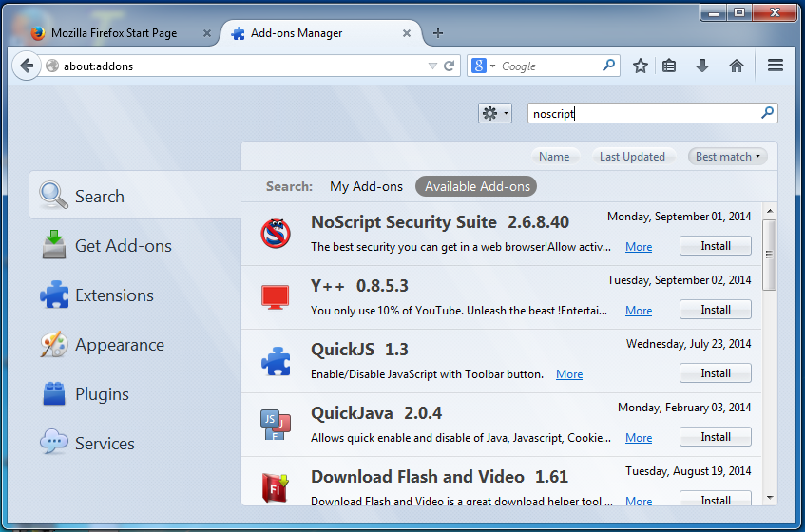
Task: Install NoScript Security Suite
Action: (715, 246)
